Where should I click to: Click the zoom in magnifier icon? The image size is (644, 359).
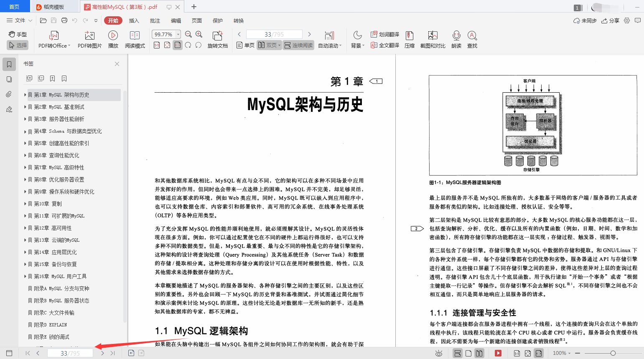(x=199, y=34)
